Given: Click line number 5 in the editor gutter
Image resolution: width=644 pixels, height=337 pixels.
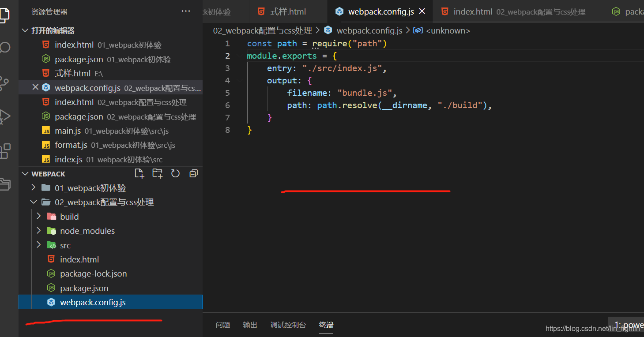Looking at the screenshot, I should 227,93.
